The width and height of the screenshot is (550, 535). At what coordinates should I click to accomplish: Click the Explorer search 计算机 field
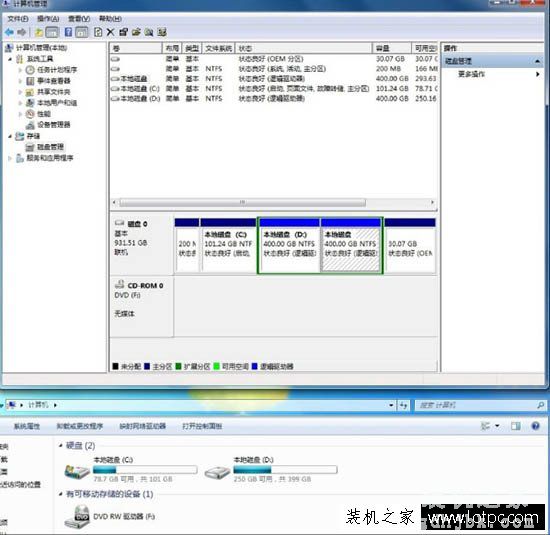[481, 406]
